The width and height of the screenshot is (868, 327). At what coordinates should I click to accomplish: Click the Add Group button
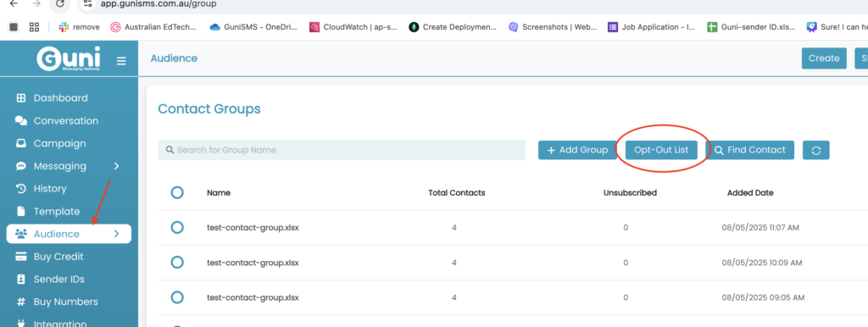pyautogui.click(x=577, y=150)
